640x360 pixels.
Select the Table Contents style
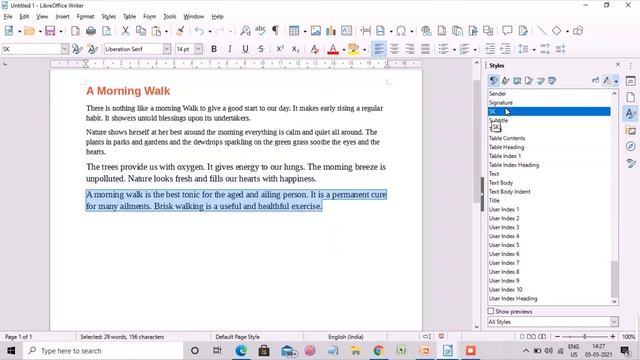[x=507, y=138]
